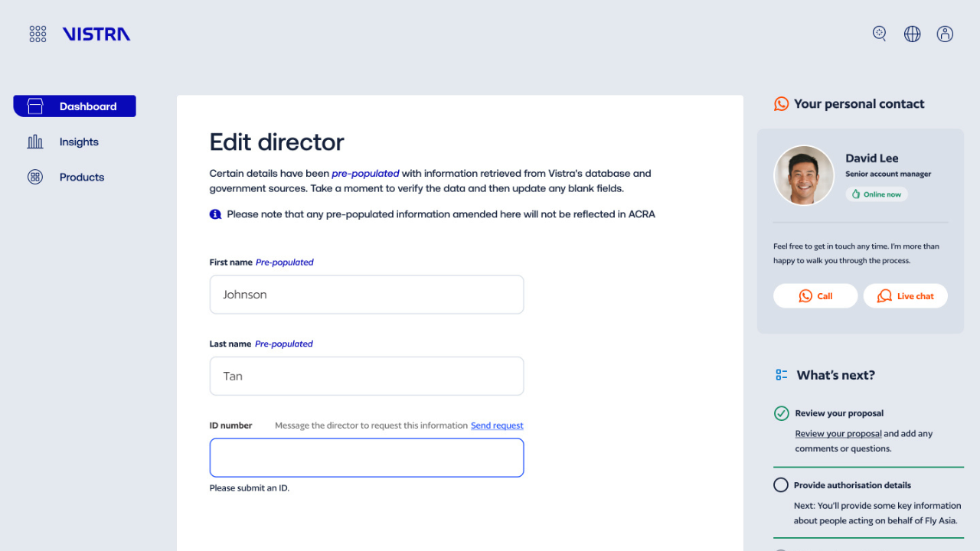The width and height of the screenshot is (980, 551).
Task: Open the app grid launcher icon
Action: point(38,34)
